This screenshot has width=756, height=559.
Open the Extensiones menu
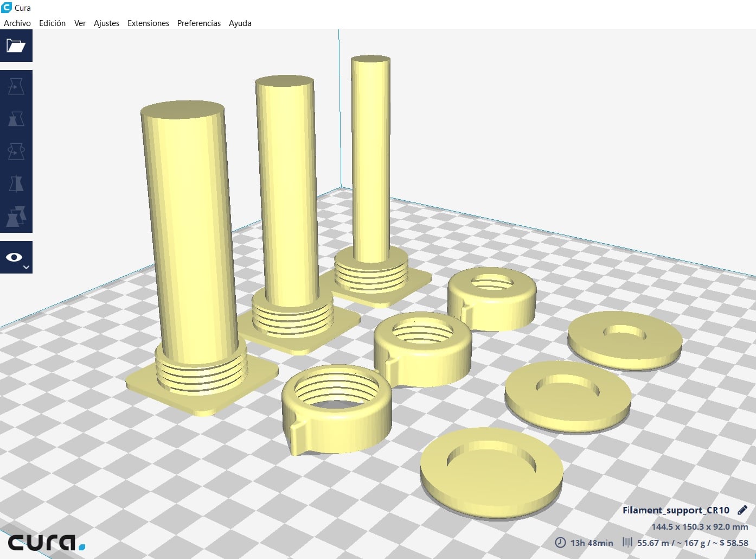(148, 23)
